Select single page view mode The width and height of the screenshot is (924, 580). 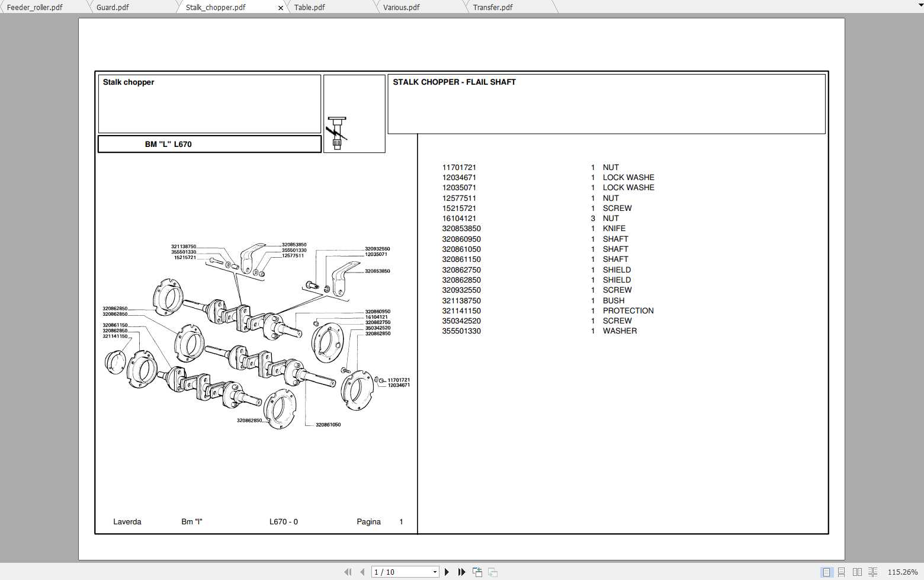[x=826, y=572]
